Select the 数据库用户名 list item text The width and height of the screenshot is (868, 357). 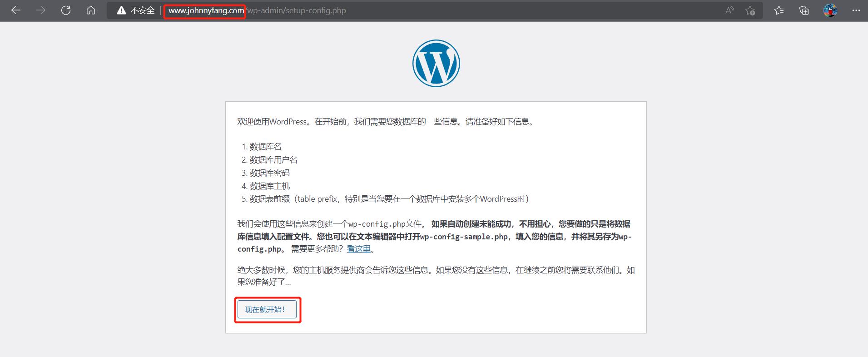(273, 160)
